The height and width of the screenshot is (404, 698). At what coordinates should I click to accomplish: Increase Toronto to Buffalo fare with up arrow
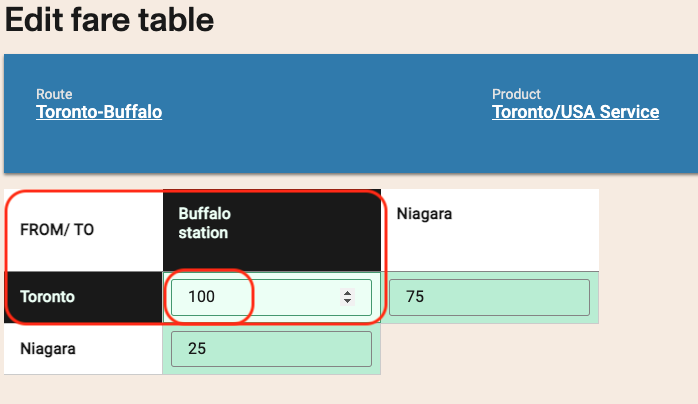coord(348,292)
